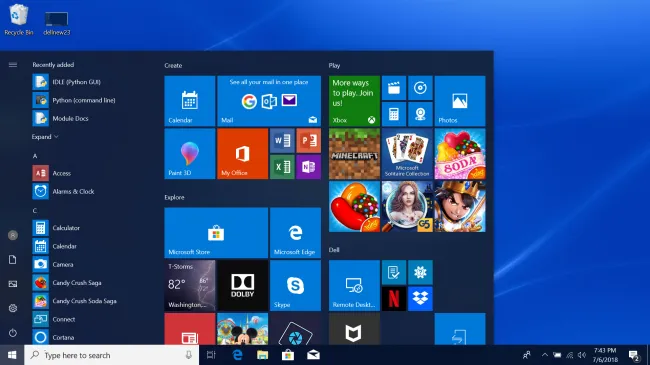Open Mail from the taskbar
Image resolution: width=650 pixels, height=365 pixels.
point(313,355)
